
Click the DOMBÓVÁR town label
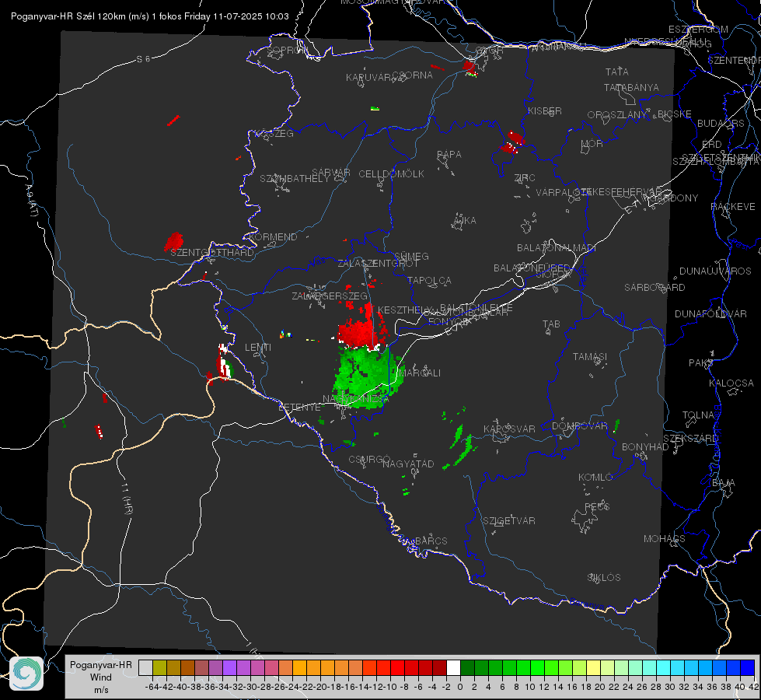tap(579, 426)
